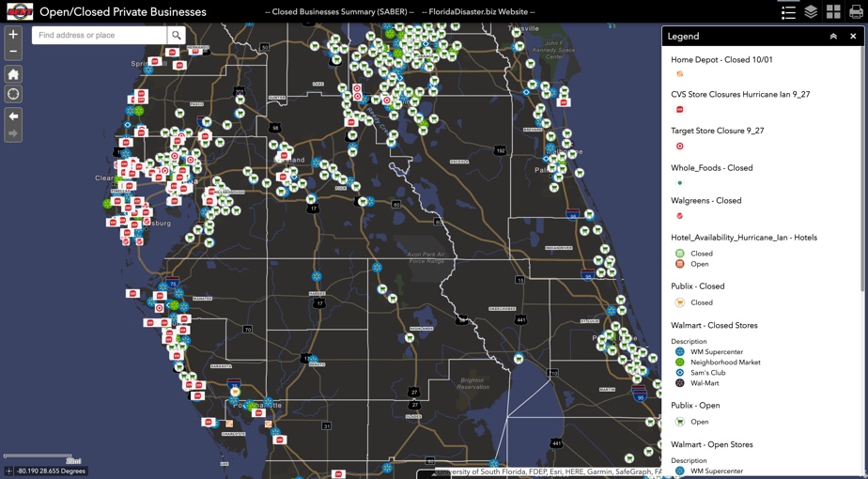Screen dimensions: 868x479
Task: Select Walmart - Open Stores heading
Action: coord(711,444)
